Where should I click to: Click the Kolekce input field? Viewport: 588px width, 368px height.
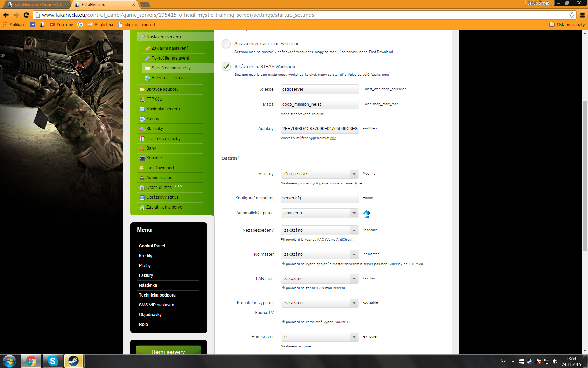(320, 89)
